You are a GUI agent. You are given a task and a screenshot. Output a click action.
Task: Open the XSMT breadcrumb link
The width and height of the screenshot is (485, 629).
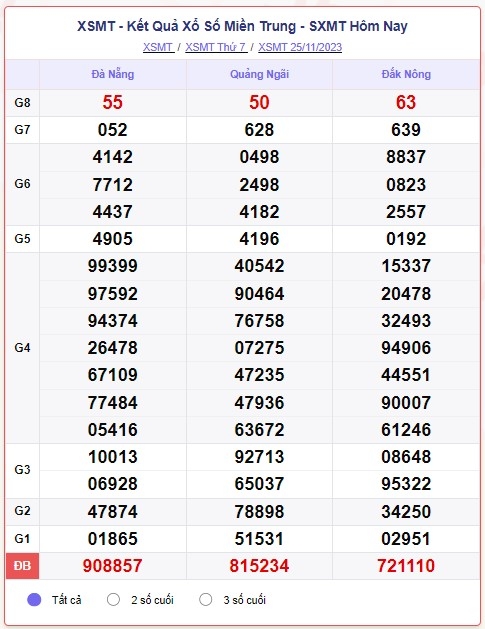coord(158,47)
